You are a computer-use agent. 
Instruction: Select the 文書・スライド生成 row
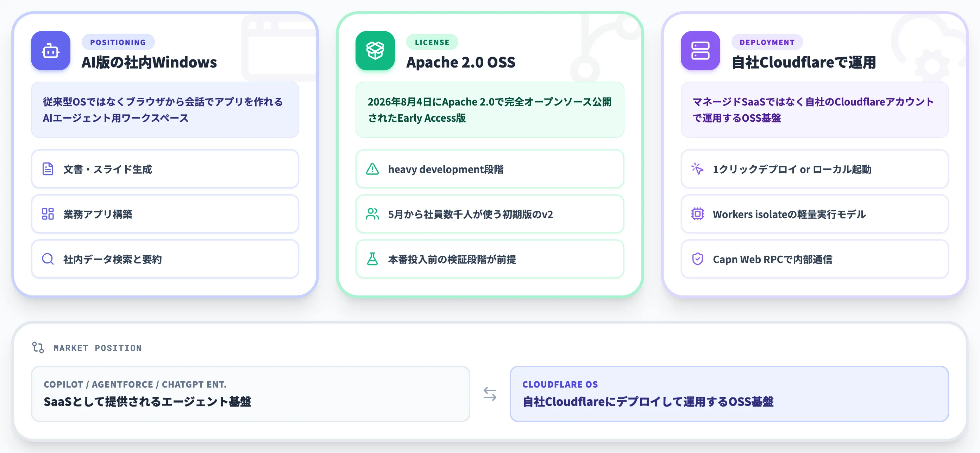pos(165,169)
